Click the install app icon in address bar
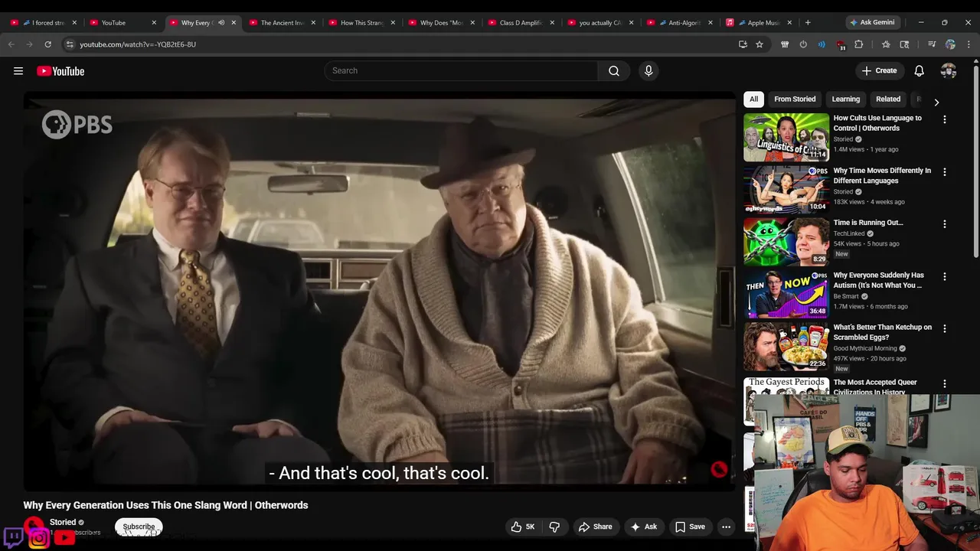 tap(743, 44)
